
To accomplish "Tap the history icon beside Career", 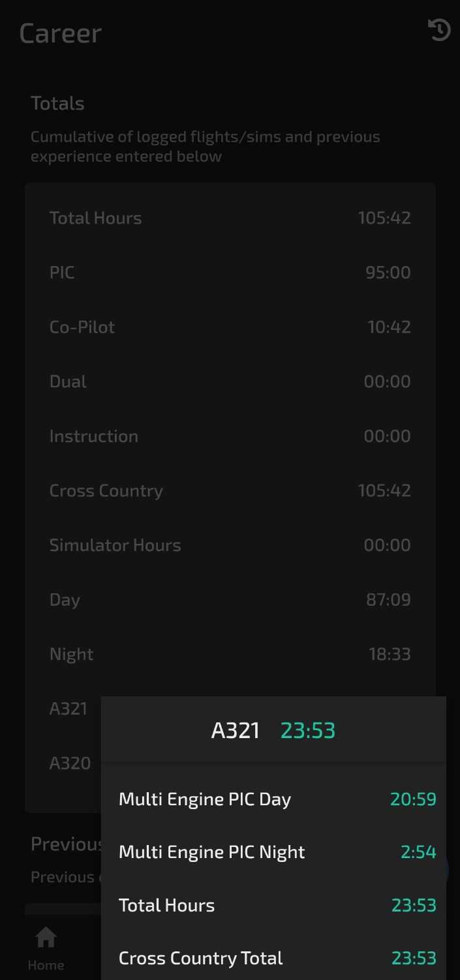I will coord(438,30).
